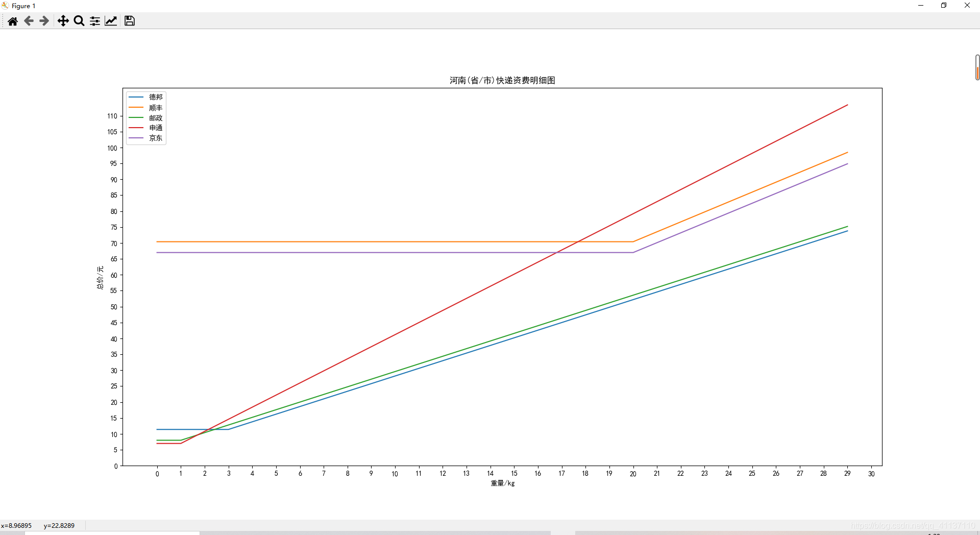Image resolution: width=980 pixels, height=535 pixels.
Task: Click the blue 德邦 legend line swatch
Action: tap(136, 97)
